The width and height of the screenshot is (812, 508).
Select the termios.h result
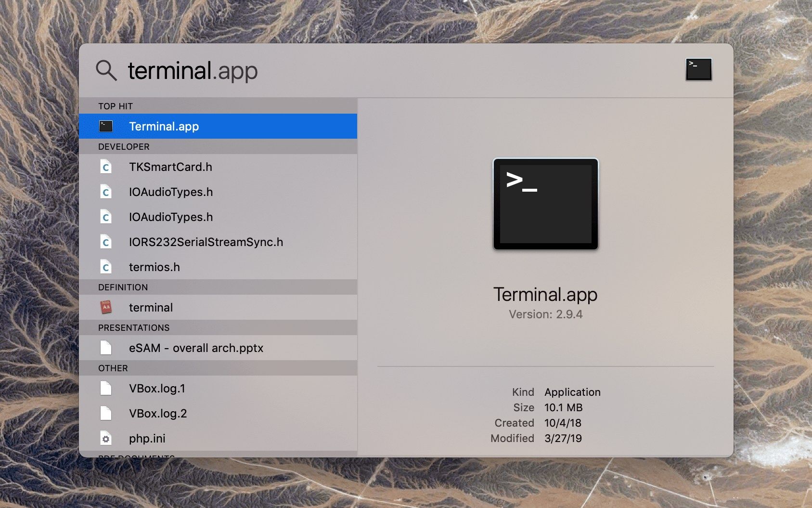(218, 267)
